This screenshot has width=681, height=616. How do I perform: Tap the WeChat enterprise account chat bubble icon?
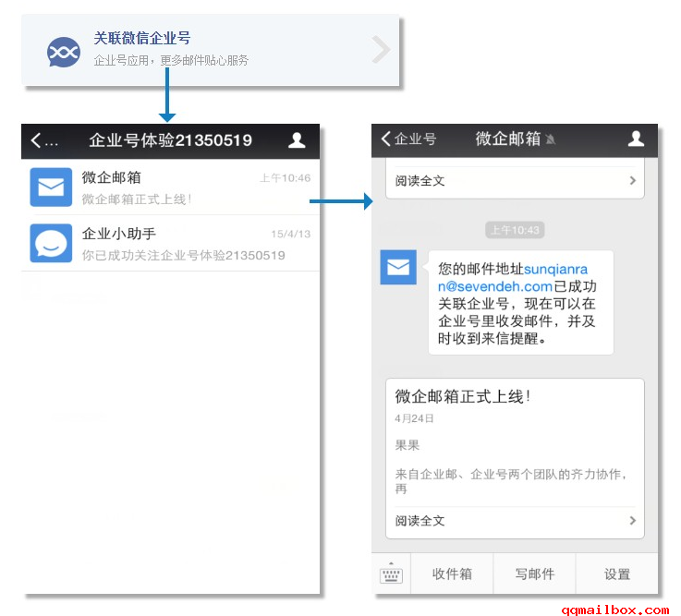tap(64, 52)
